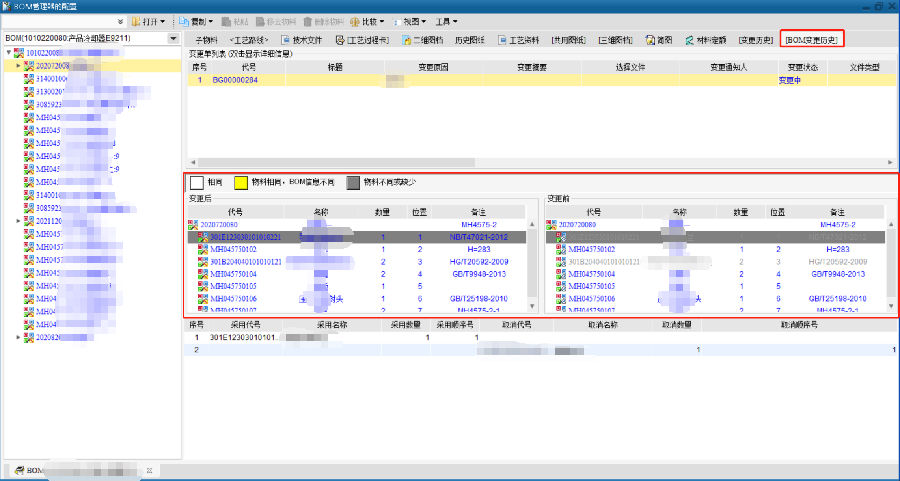Click the 复制 copy icon in toolbar
The width and height of the screenshot is (900, 481).
coord(186,21)
